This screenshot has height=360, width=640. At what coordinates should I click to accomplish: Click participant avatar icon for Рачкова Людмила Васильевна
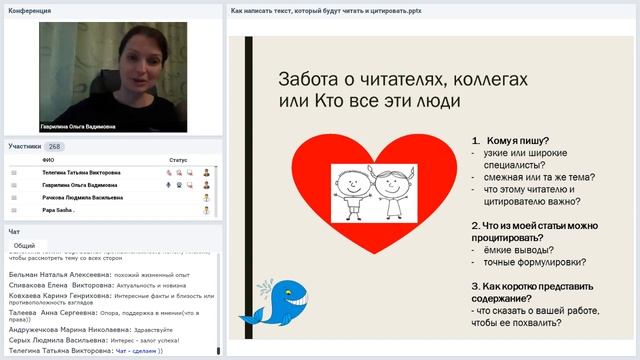pos(207,198)
